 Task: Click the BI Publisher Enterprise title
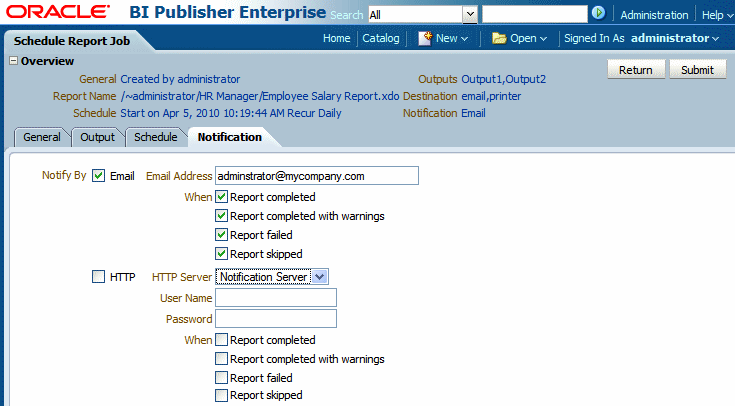click(x=227, y=13)
